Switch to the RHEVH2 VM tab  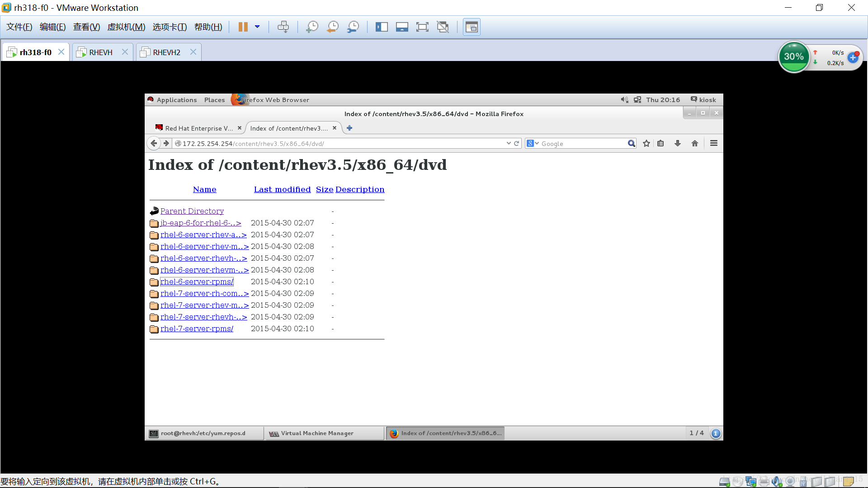pyautogui.click(x=166, y=52)
